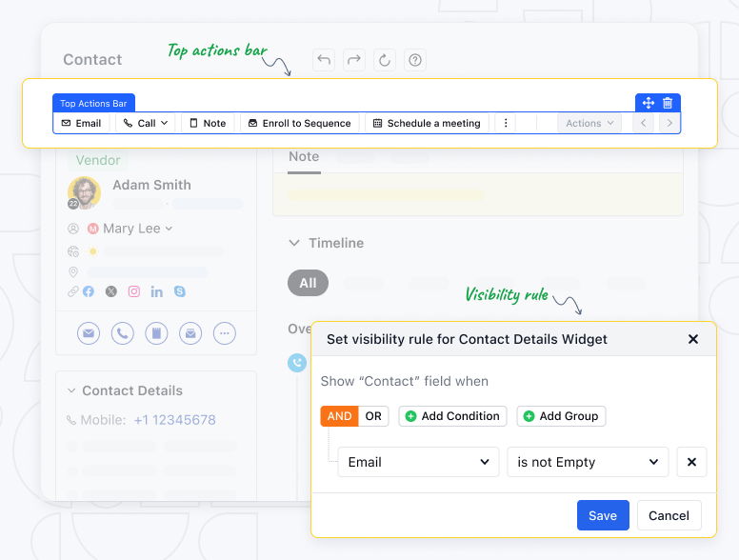Viewport: 739px width, 560px height.
Task: Open the 'is not Empty' condition dropdown
Action: click(x=588, y=462)
